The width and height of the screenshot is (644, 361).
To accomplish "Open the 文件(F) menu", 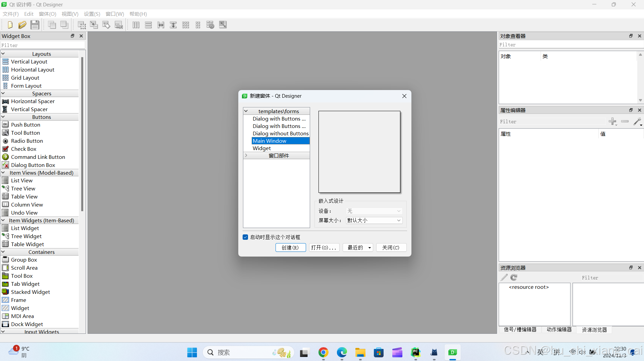I will click(x=11, y=14).
